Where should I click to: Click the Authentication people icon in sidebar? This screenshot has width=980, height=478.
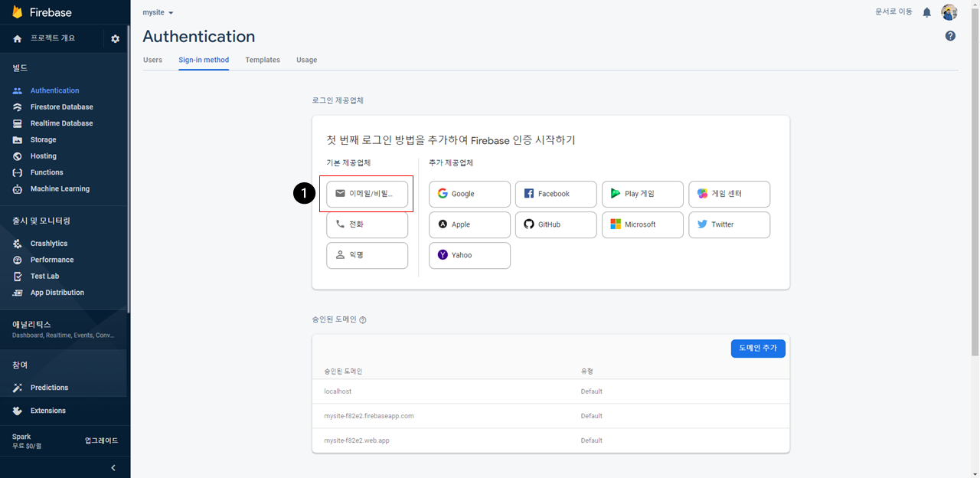18,90
